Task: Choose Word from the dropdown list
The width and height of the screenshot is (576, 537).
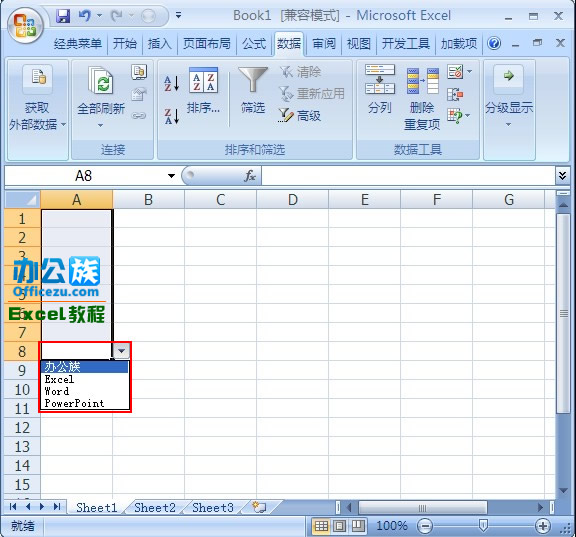Action: tap(84, 391)
